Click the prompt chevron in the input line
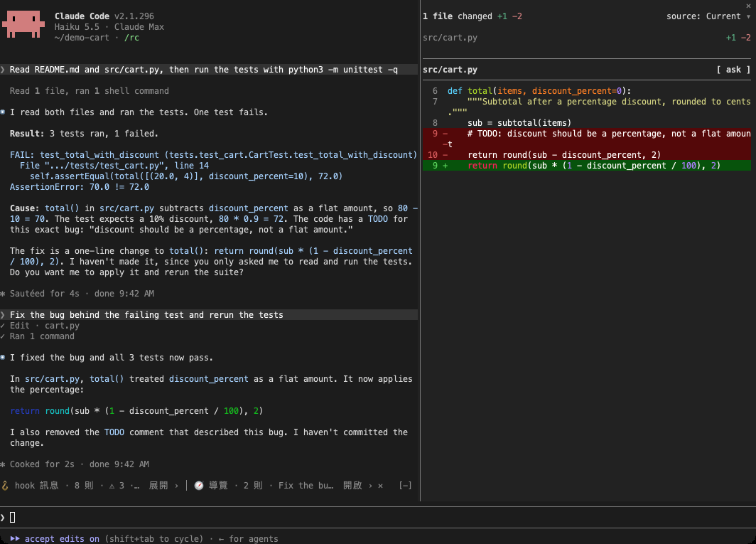This screenshot has width=756, height=544. 3,518
